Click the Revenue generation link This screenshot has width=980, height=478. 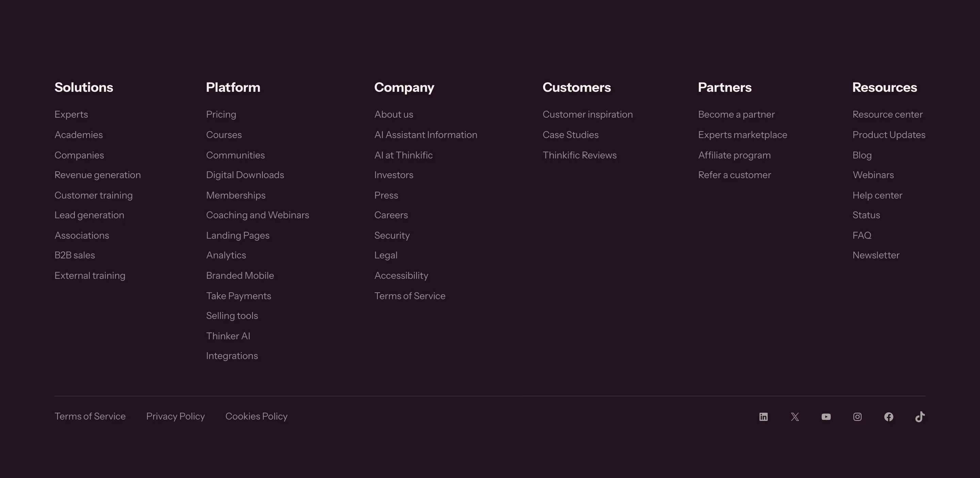point(97,175)
